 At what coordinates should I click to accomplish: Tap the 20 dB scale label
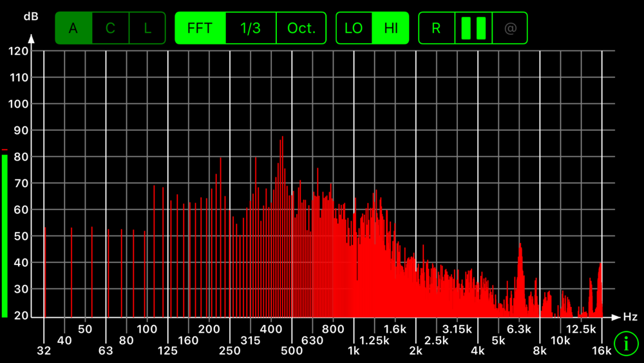(21, 316)
